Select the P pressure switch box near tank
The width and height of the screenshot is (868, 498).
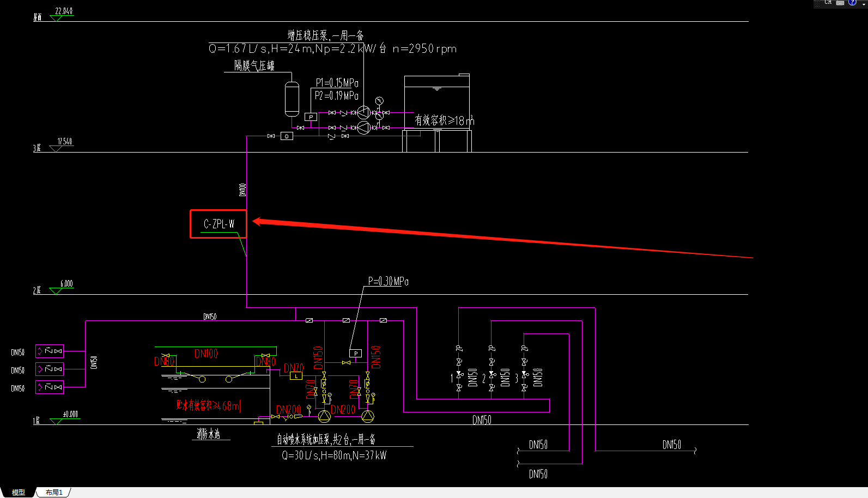[x=311, y=117]
